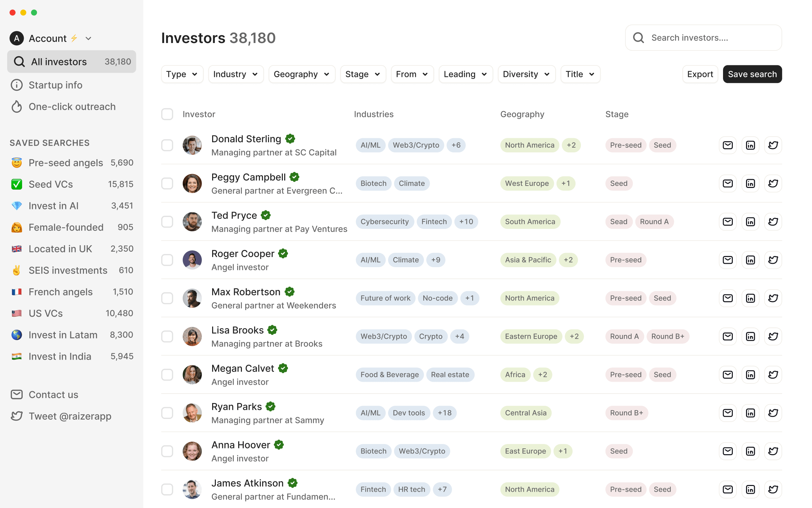Click the search magnifier icon in search box

(638, 38)
